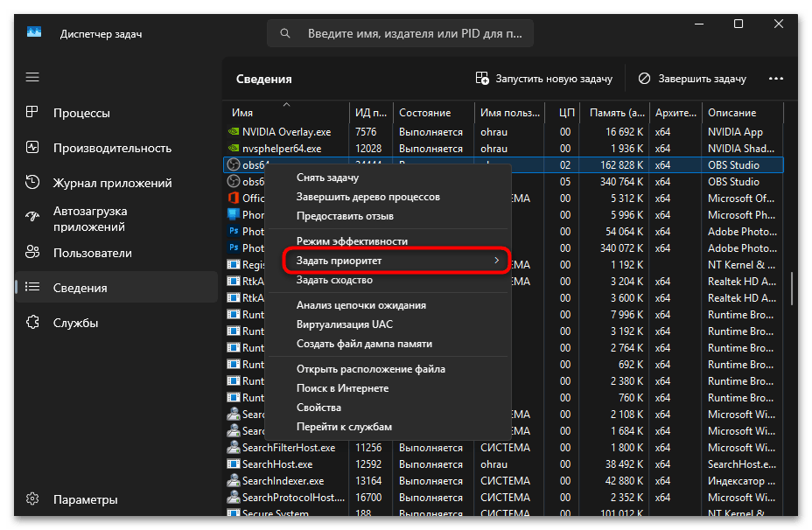Click the NVIDIA Overlay.exe process icon
This screenshot has width=812, height=530.
pyautogui.click(x=234, y=132)
